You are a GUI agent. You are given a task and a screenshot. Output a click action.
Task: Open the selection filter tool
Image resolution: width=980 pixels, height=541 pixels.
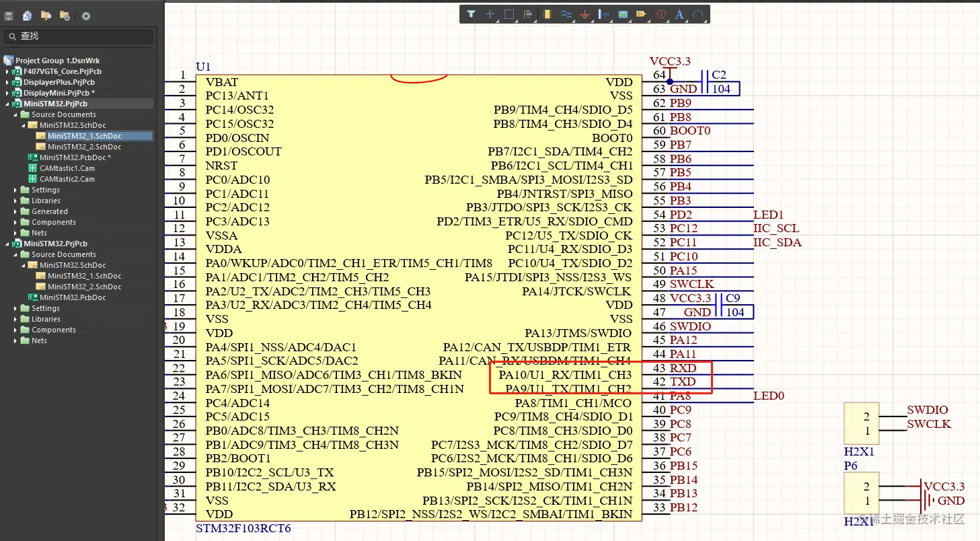(472, 14)
